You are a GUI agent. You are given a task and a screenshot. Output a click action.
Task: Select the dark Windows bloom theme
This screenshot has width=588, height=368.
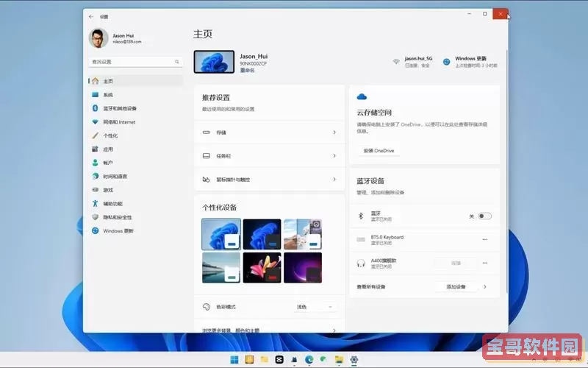(x=262, y=234)
